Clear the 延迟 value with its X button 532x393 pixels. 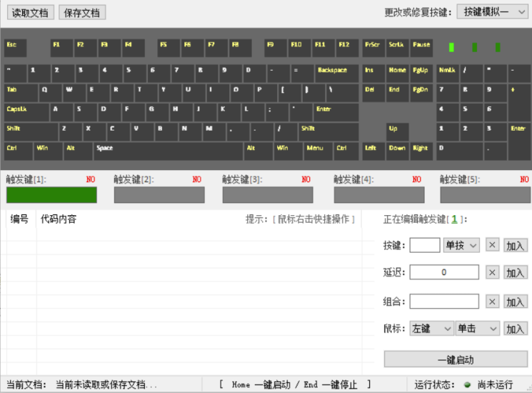(x=492, y=272)
